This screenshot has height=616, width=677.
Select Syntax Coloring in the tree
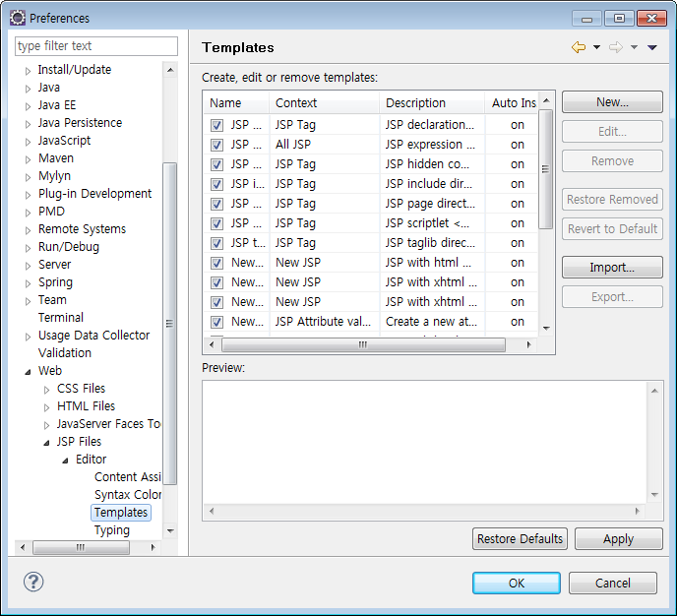(x=128, y=494)
